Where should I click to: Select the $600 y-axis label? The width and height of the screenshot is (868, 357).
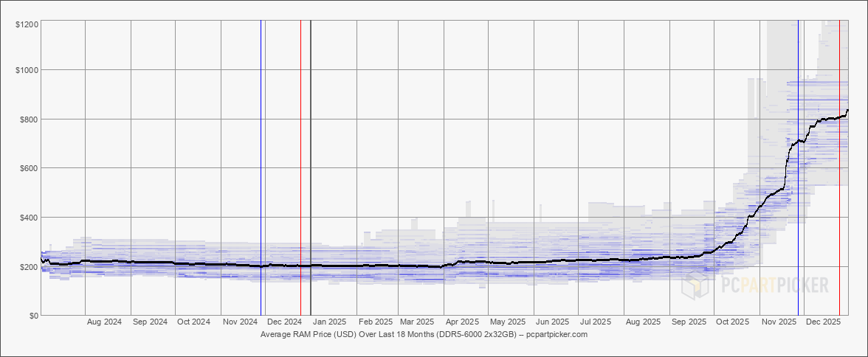[29, 167]
